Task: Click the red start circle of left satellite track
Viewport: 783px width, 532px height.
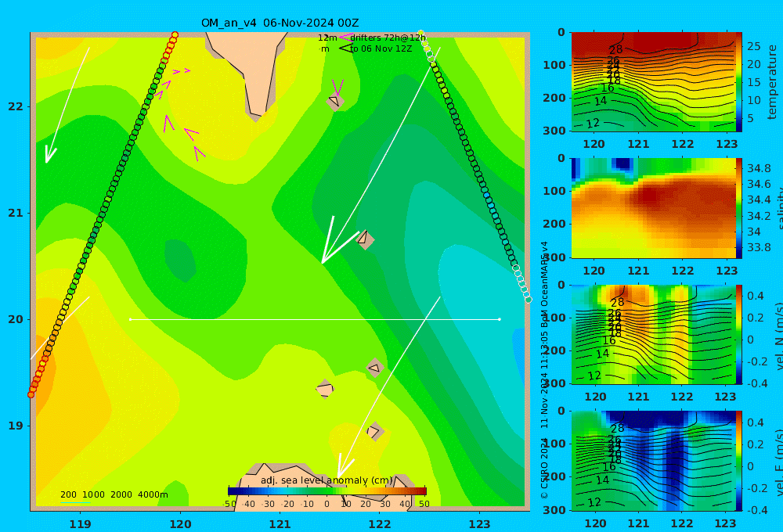Action: coord(31,395)
